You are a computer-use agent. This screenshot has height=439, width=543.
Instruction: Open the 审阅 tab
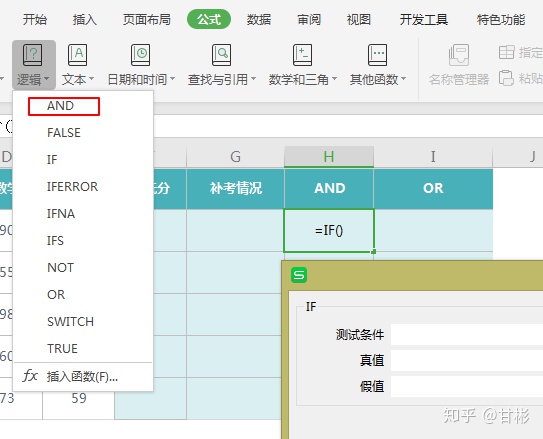[x=309, y=19]
